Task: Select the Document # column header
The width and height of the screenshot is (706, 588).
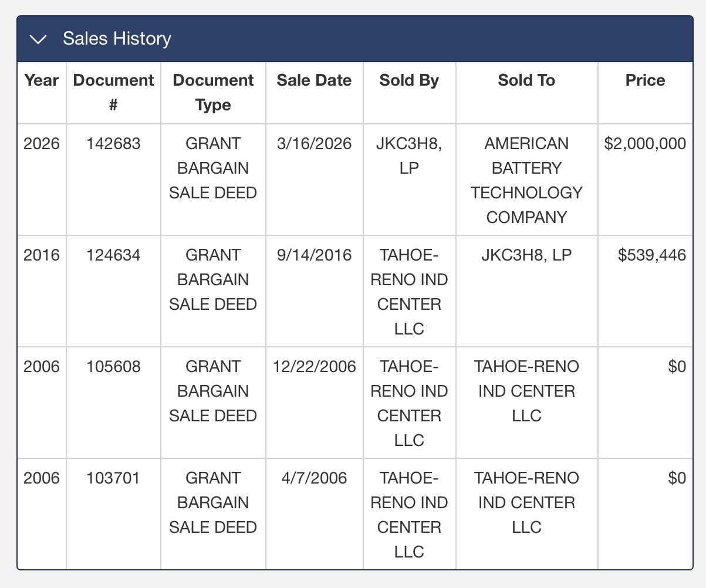Action: point(113,93)
